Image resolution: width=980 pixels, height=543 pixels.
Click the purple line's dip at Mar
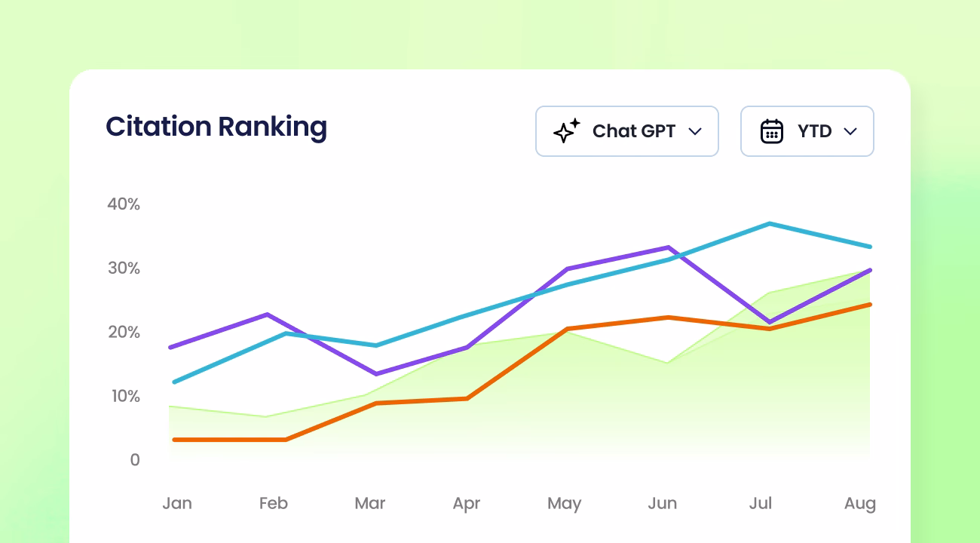(x=370, y=373)
